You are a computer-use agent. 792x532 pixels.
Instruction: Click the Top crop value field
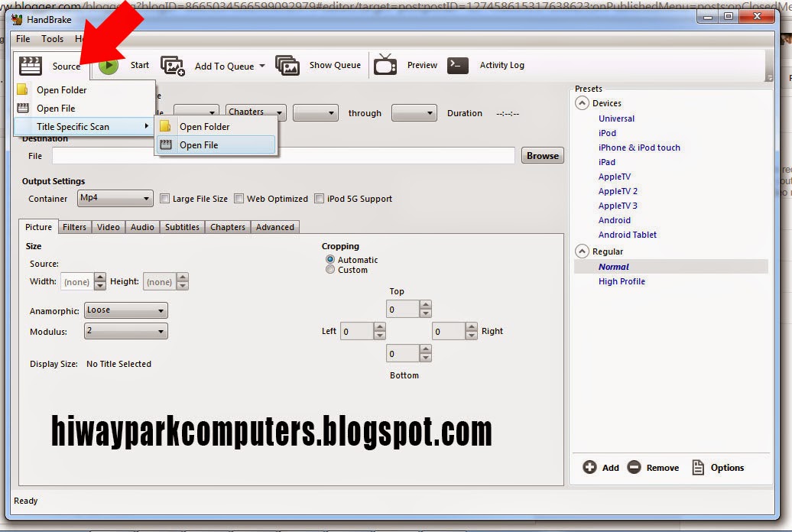click(x=403, y=310)
